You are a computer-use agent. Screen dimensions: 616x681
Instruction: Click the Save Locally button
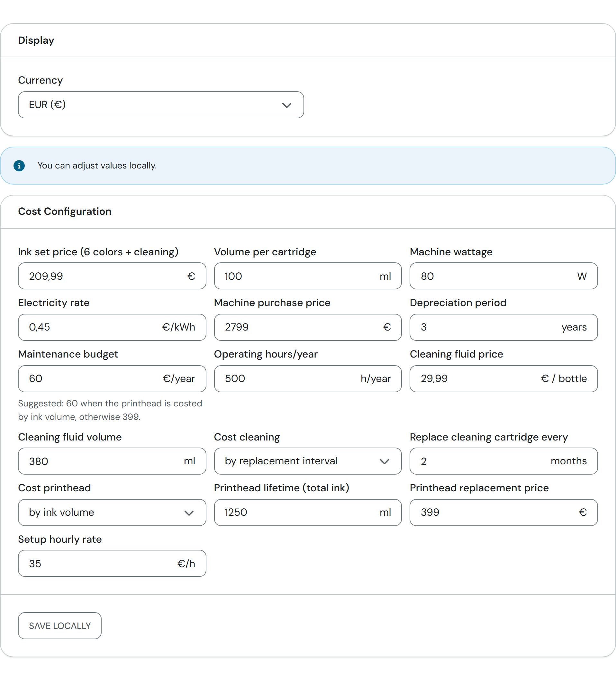tap(60, 626)
